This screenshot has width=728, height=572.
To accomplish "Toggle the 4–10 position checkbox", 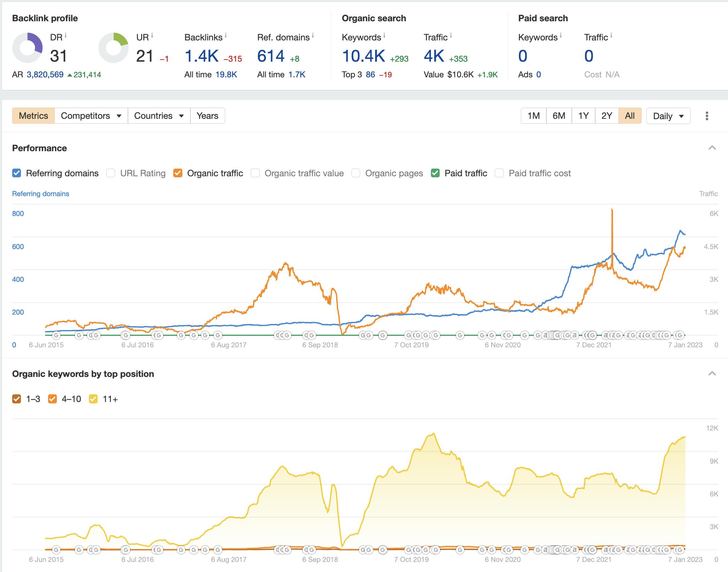I will [x=52, y=399].
